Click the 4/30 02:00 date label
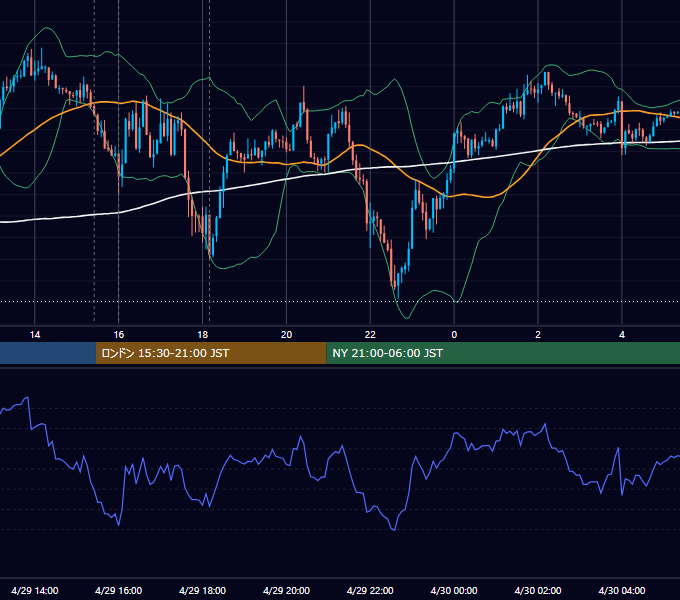 click(x=538, y=590)
